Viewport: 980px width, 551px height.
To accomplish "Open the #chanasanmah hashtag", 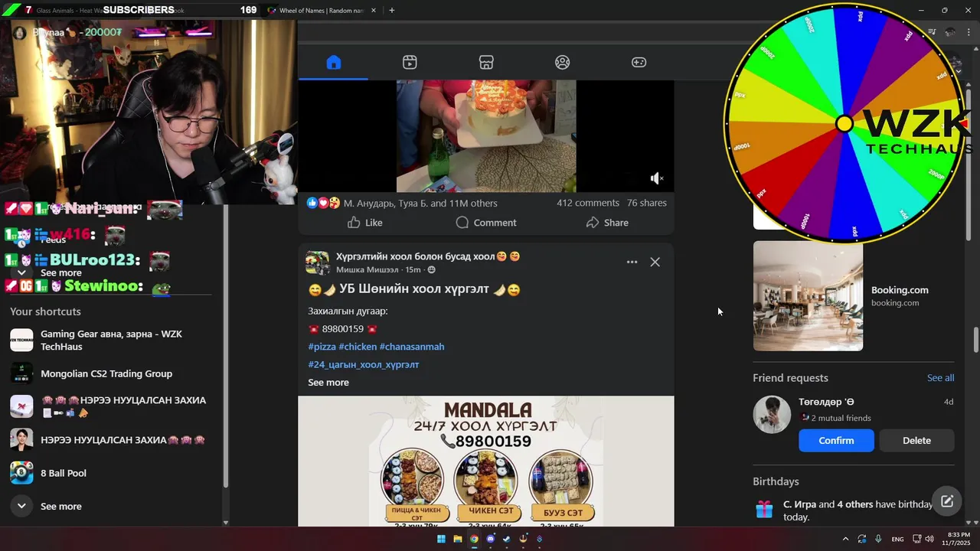I will coord(412,347).
